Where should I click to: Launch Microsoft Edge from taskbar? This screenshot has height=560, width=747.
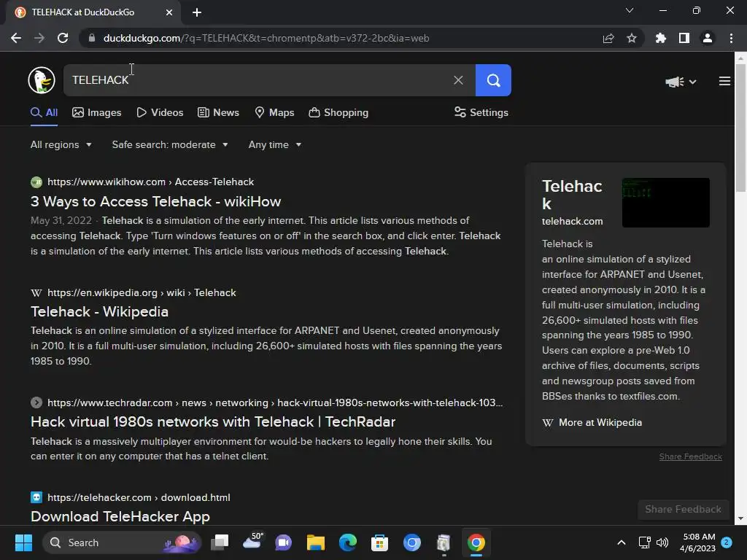point(348,542)
